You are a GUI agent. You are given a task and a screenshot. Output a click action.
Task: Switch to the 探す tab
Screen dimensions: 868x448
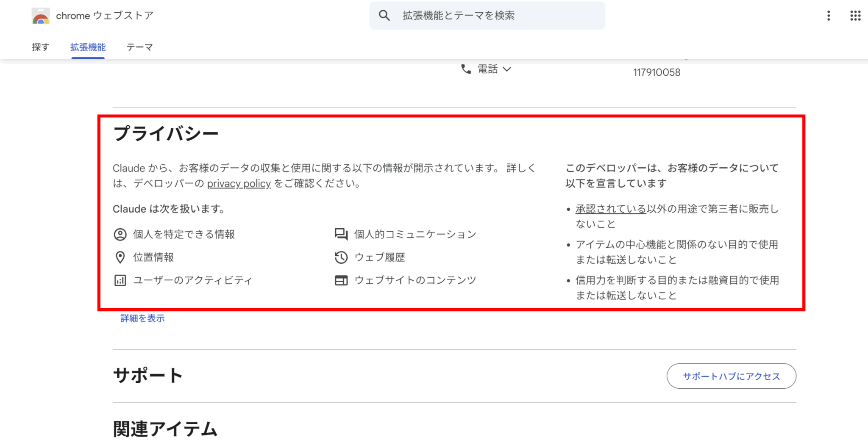pos(41,47)
